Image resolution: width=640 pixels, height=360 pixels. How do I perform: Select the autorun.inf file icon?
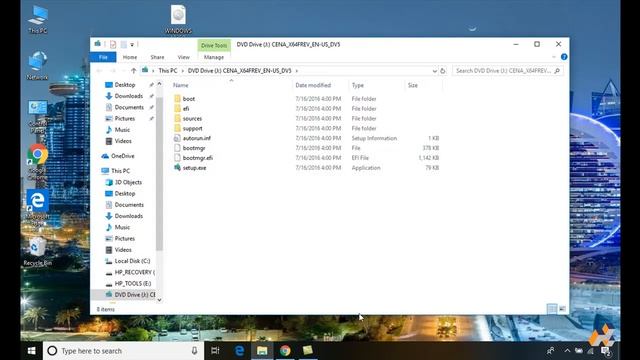click(x=177, y=138)
